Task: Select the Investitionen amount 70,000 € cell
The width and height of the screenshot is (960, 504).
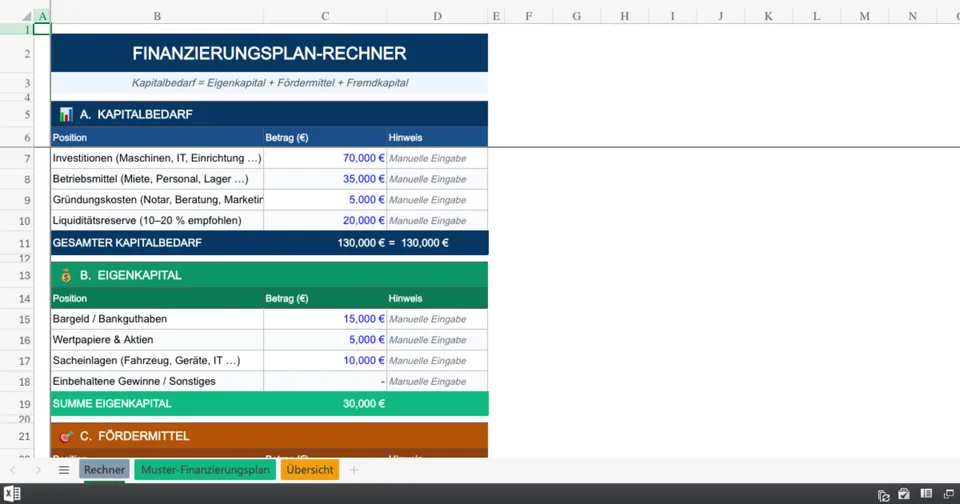Action: tap(325, 158)
